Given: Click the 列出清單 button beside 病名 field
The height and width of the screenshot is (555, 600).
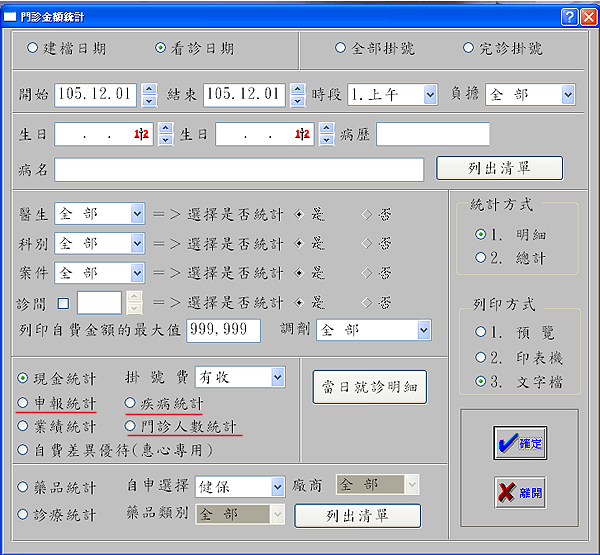Looking at the screenshot, I should point(499,168).
